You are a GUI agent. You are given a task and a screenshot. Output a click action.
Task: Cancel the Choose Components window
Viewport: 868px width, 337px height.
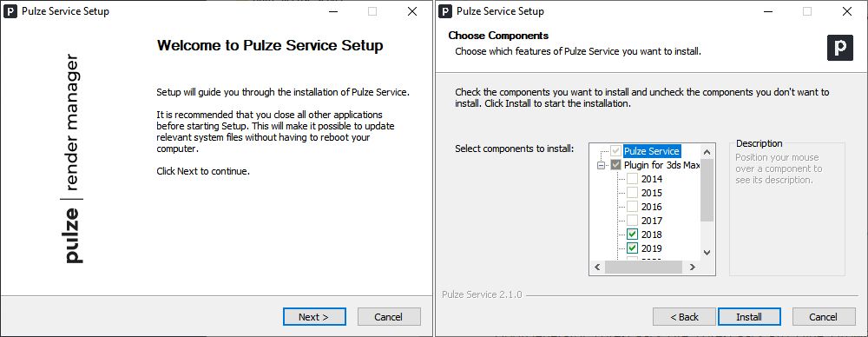click(824, 316)
